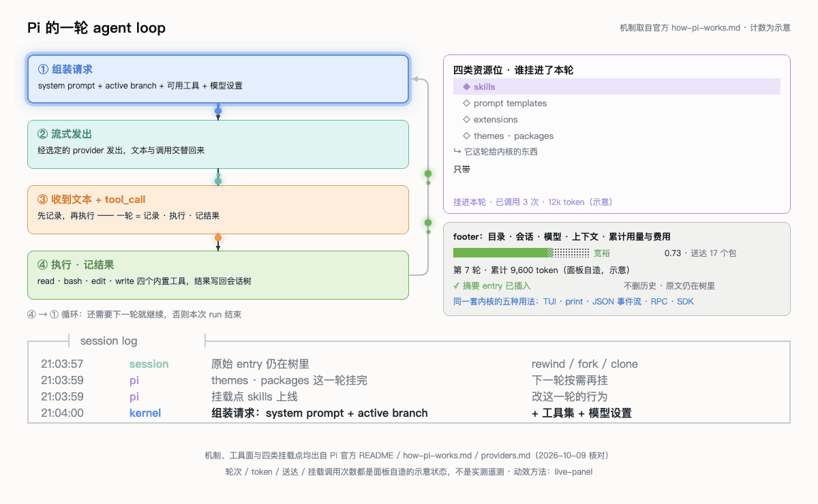
Task: Select the ② 流式发出 step card
Action: coord(218,144)
